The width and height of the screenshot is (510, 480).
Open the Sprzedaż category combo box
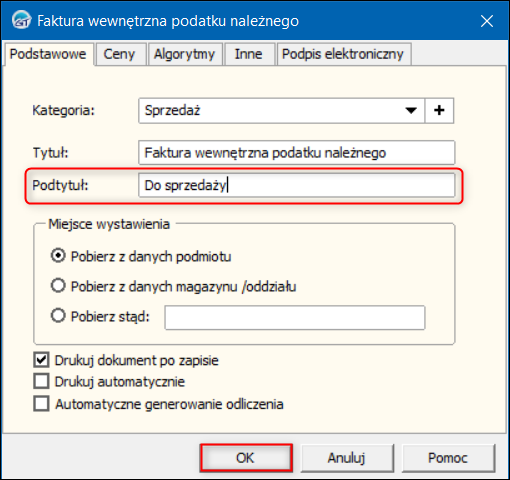point(281,110)
